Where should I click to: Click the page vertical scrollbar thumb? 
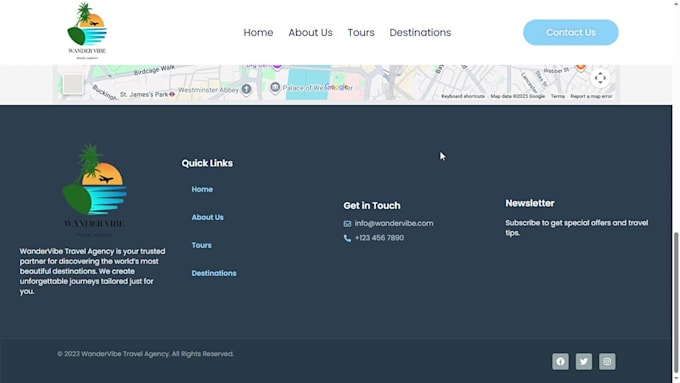pos(676,302)
